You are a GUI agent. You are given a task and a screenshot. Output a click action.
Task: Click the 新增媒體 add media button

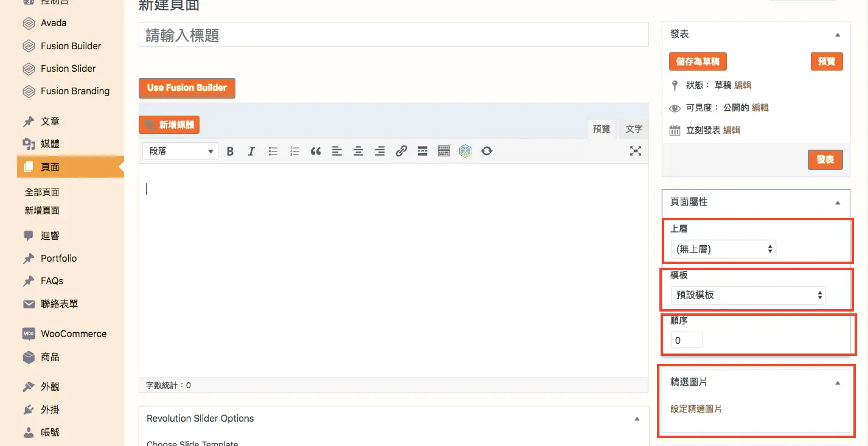(169, 125)
